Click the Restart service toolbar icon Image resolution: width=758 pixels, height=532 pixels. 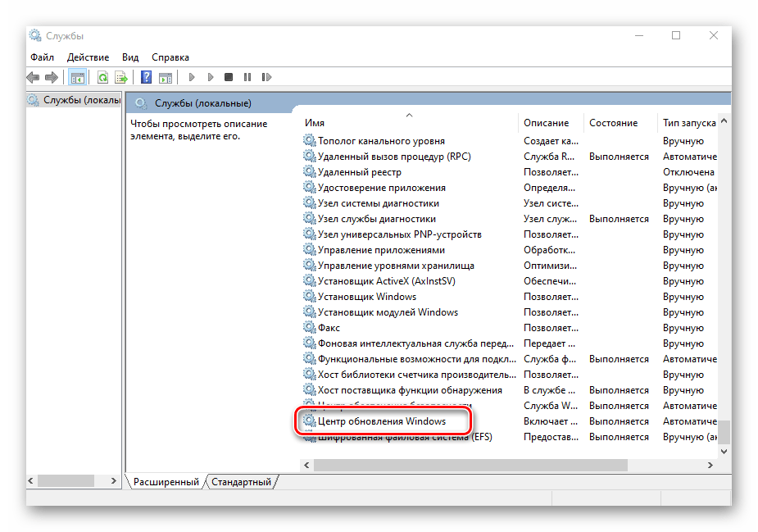click(266, 77)
